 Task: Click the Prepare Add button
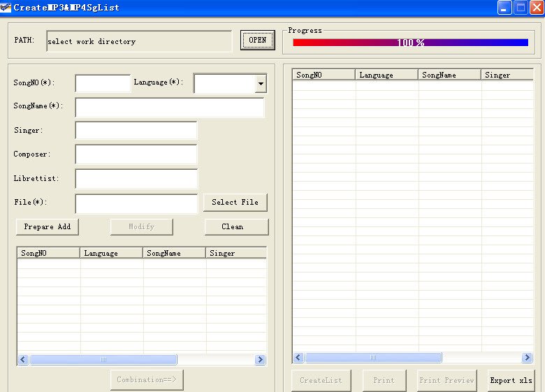point(48,227)
